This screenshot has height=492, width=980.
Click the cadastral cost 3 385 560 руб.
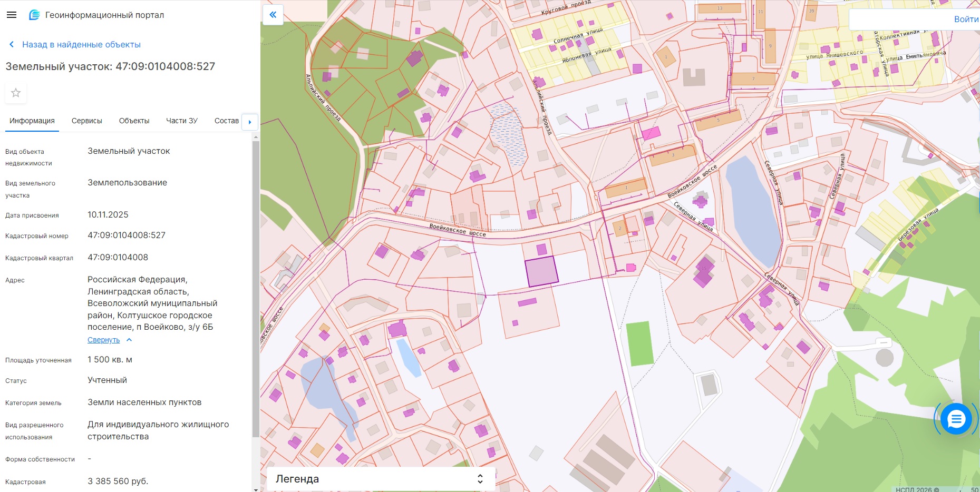click(x=118, y=481)
